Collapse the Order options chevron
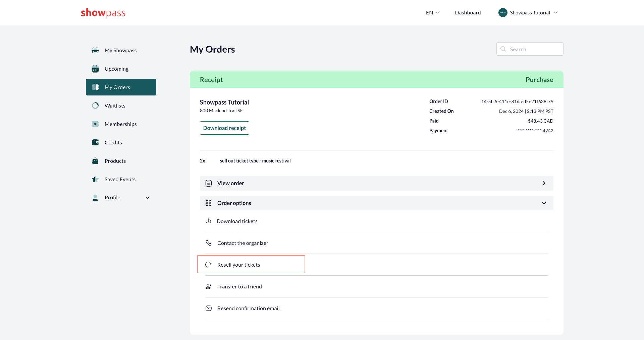This screenshot has width=644, height=340. pos(544,203)
